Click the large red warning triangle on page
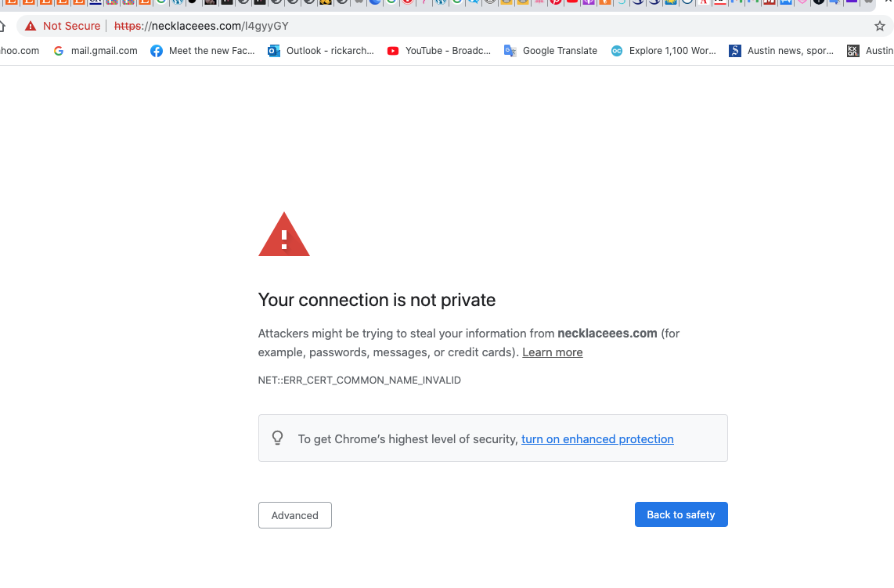Screen dimensions: 894x588 coord(284,235)
